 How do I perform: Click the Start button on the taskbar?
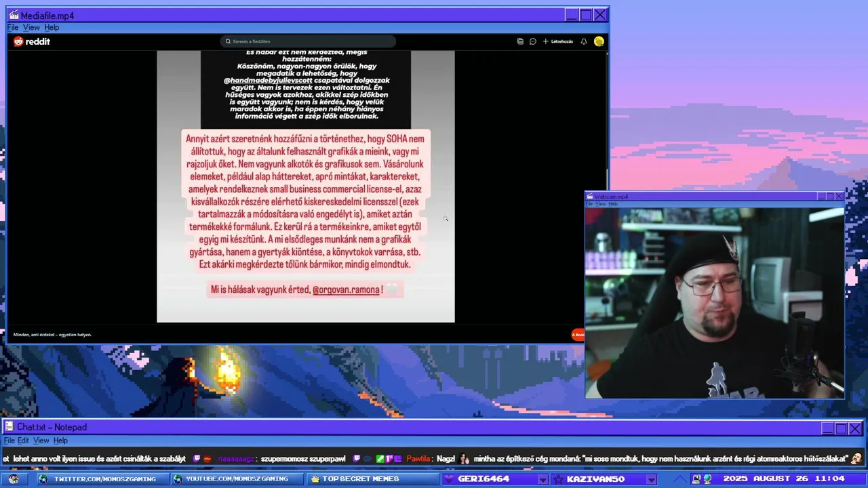14,479
